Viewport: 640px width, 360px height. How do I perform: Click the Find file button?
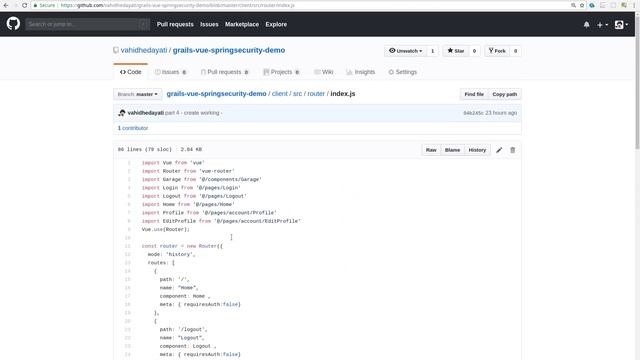click(474, 94)
